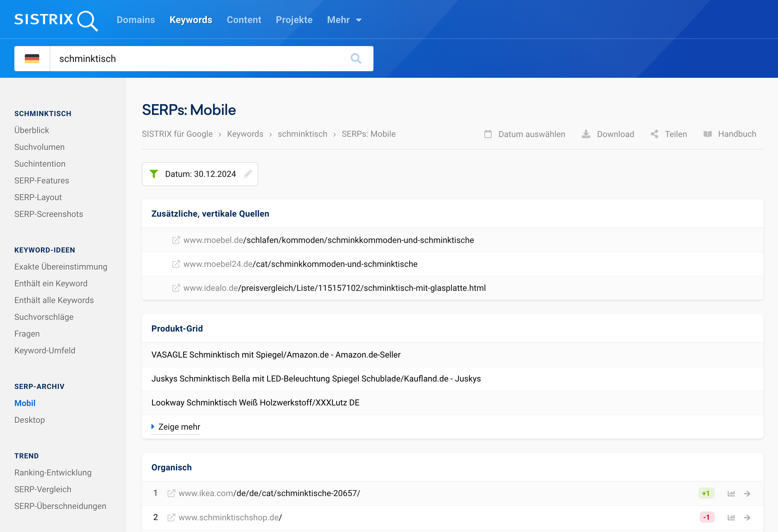The width and height of the screenshot is (778, 532).
Task: Click the Keywords breadcrumb link
Action: [x=245, y=134]
